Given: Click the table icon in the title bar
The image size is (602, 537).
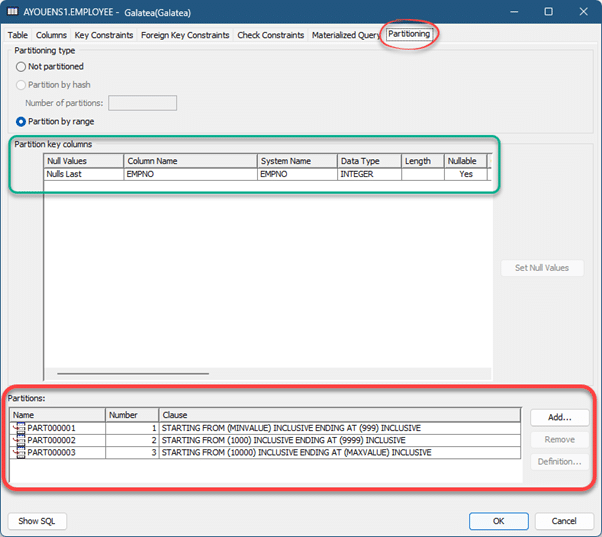Looking at the screenshot, I should click(13, 11).
